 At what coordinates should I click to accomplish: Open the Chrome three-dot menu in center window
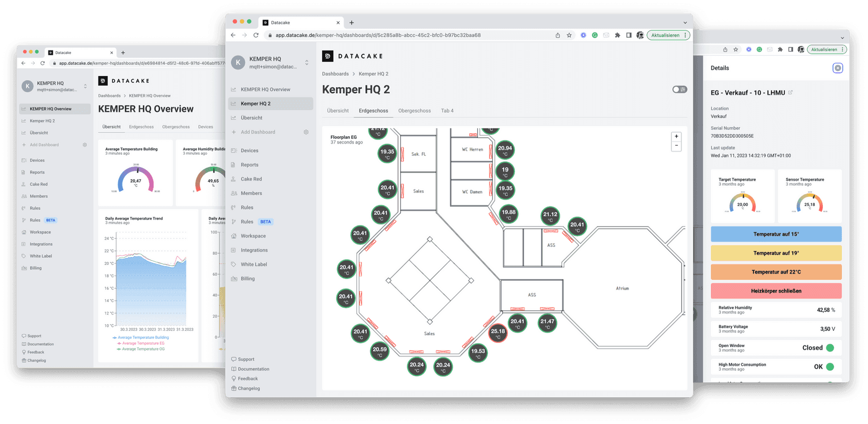[685, 35]
